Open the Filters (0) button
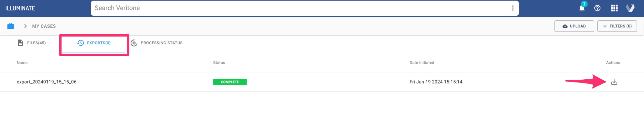644x131 pixels. pos(617,26)
